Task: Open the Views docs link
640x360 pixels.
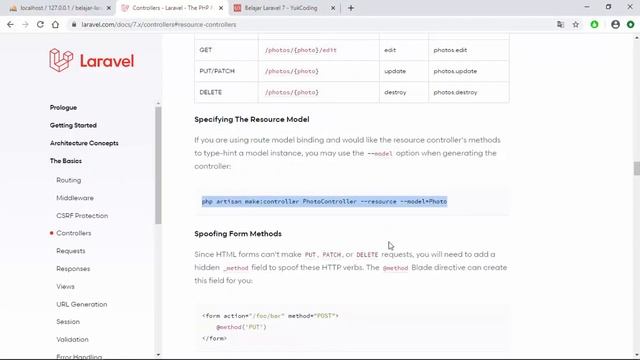Action: [65, 287]
